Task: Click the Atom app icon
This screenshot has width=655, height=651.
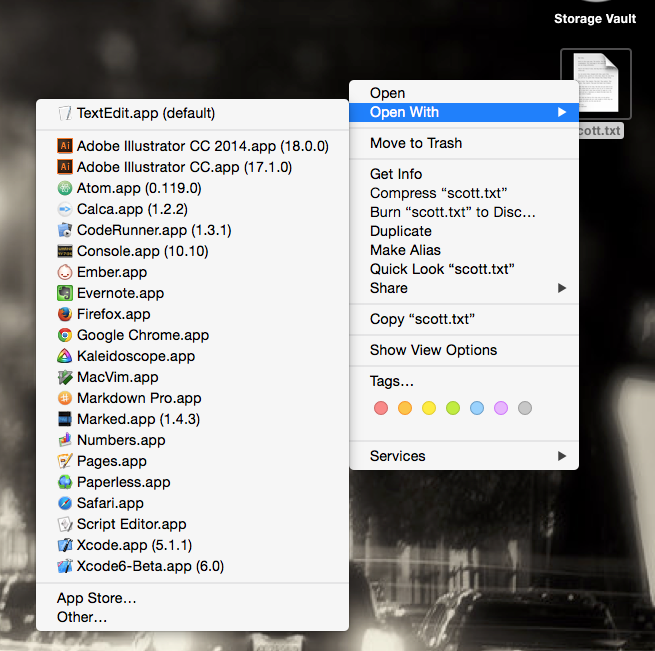Action: [x=65, y=188]
